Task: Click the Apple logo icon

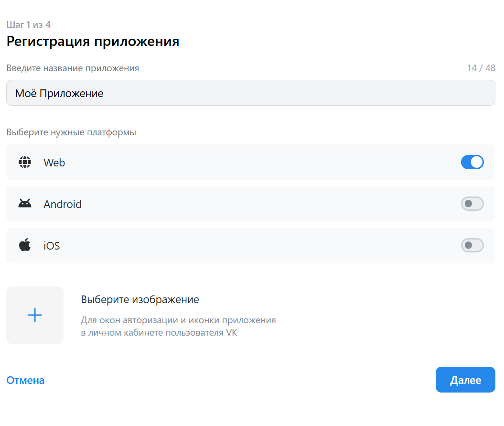Action: point(24,245)
